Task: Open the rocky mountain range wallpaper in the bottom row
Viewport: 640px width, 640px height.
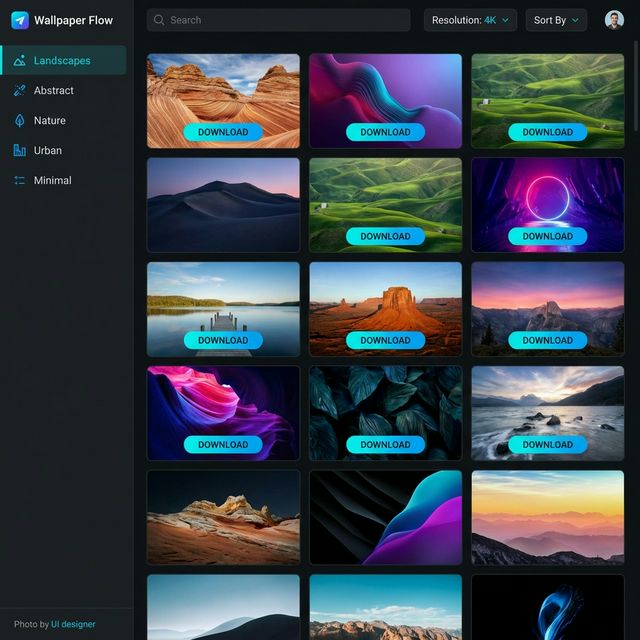Action: pyautogui.click(x=385, y=607)
